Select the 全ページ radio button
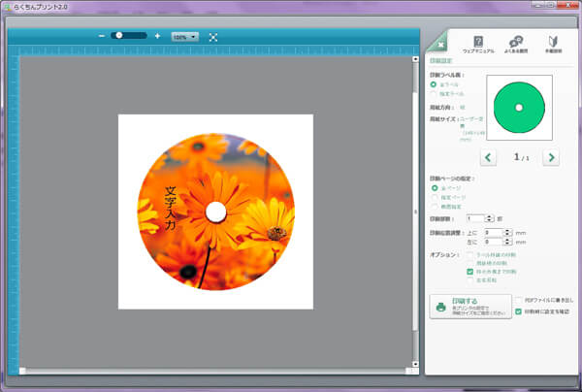The image size is (582, 392). (435, 188)
